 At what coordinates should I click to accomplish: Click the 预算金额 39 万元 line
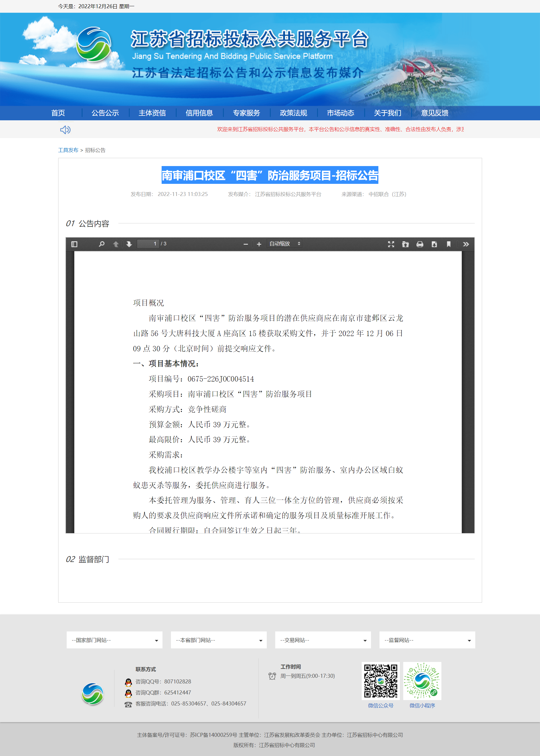pyautogui.click(x=199, y=424)
